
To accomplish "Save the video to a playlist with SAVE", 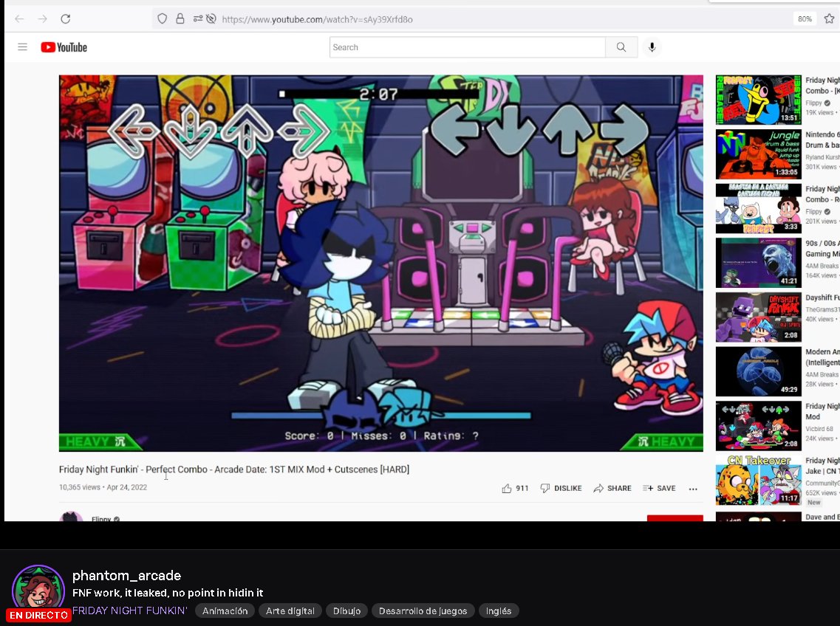I will point(659,489).
